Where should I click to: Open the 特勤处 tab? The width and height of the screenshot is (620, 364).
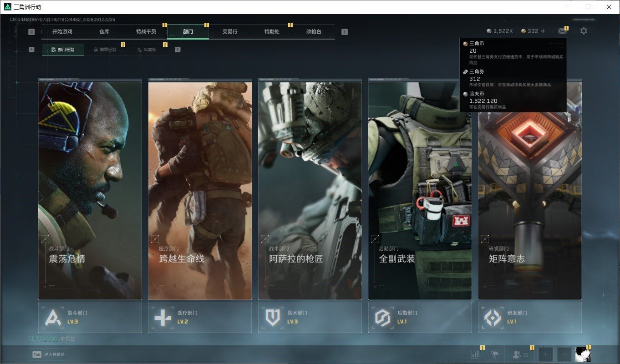272,32
